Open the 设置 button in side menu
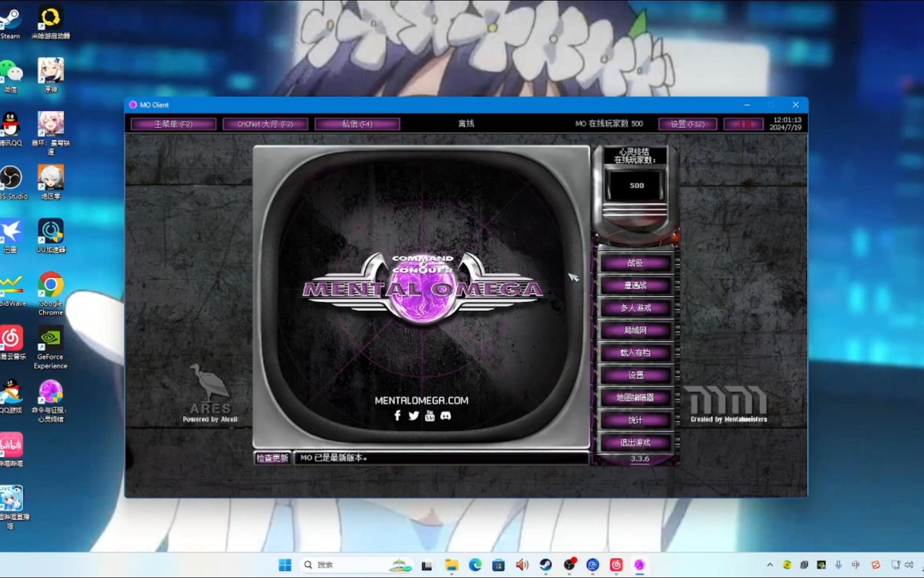The image size is (924, 578). 635,375
